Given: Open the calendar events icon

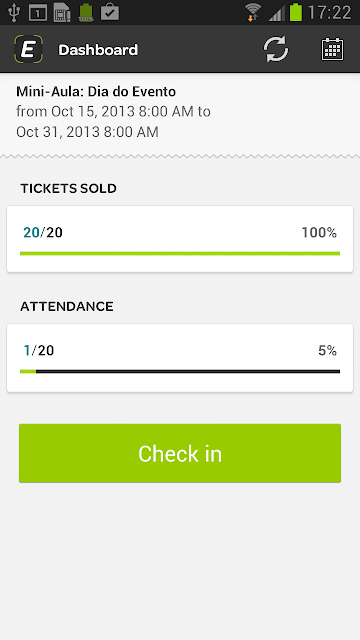Looking at the screenshot, I should 332,50.
